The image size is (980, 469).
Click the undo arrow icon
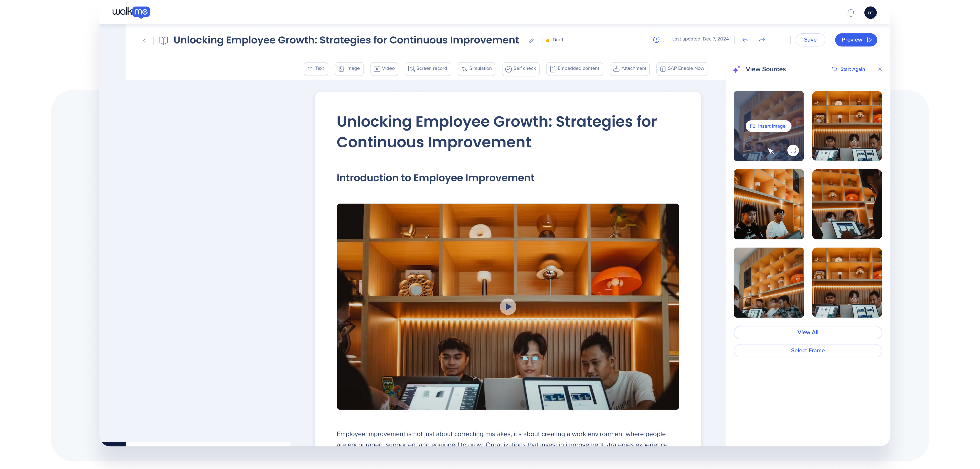745,40
